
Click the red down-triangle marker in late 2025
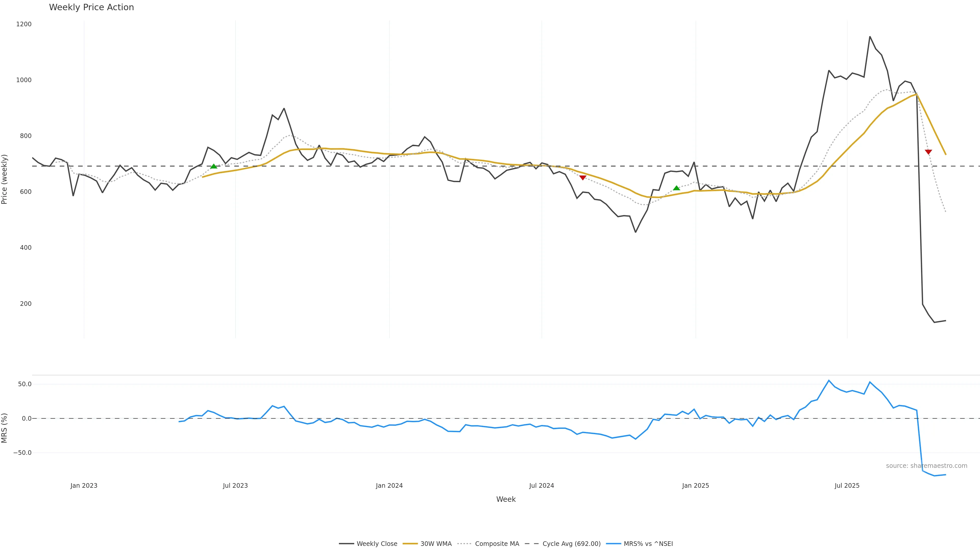(x=928, y=152)
